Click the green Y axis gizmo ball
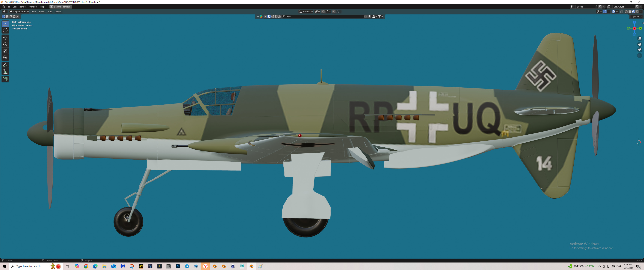Image resolution: width=644 pixels, height=270 pixels. click(x=640, y=28)
